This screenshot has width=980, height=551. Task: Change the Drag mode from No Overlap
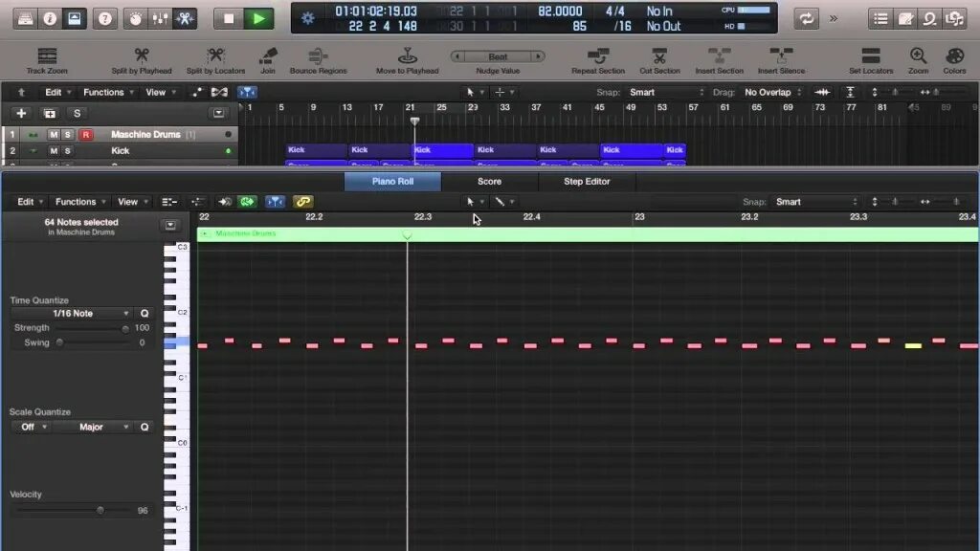(770, 92)
